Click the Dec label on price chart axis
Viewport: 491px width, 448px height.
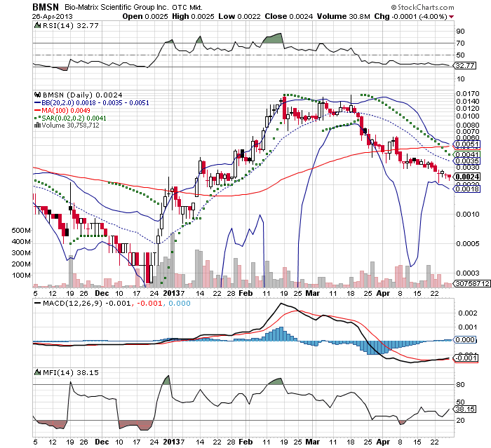pos(102,293)
